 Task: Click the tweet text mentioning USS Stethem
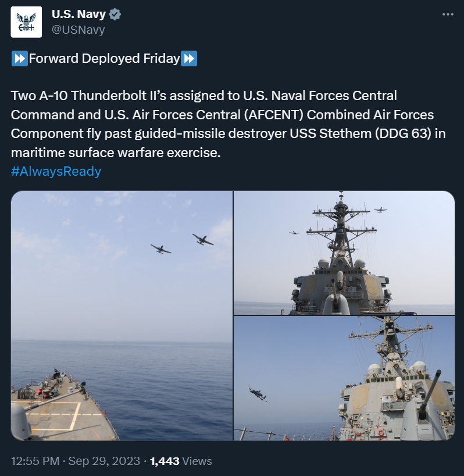click(x=228, y=124)
